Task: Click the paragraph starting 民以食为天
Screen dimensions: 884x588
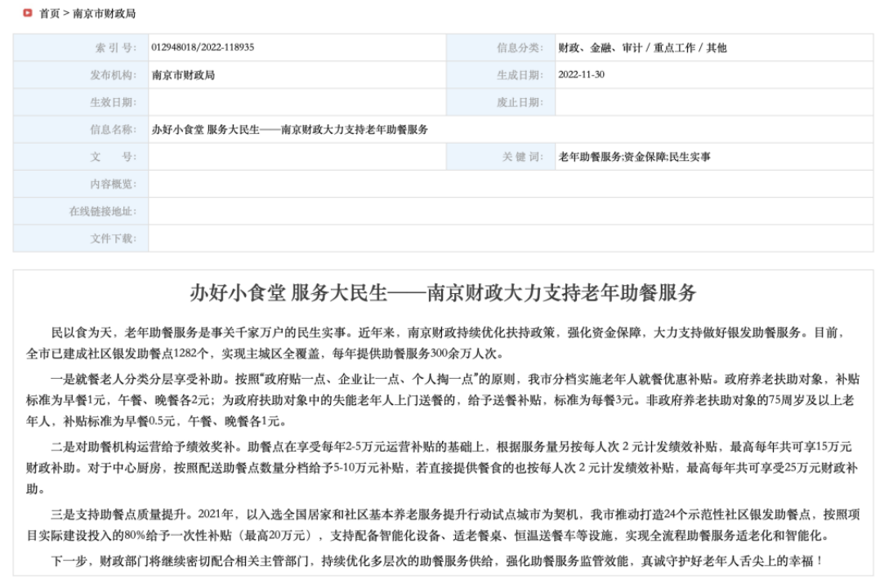Action: [x=435, y=343]
